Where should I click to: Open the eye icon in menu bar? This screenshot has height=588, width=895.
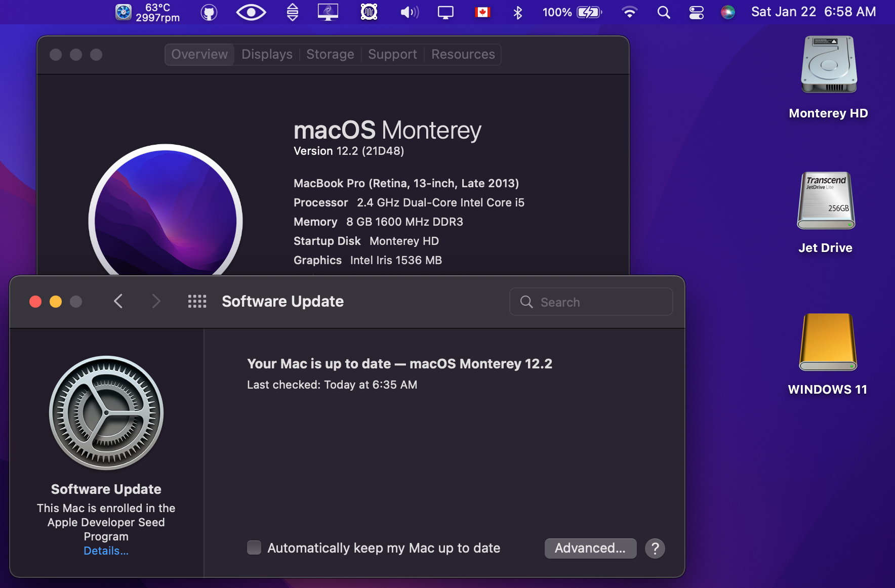[251, 12]
